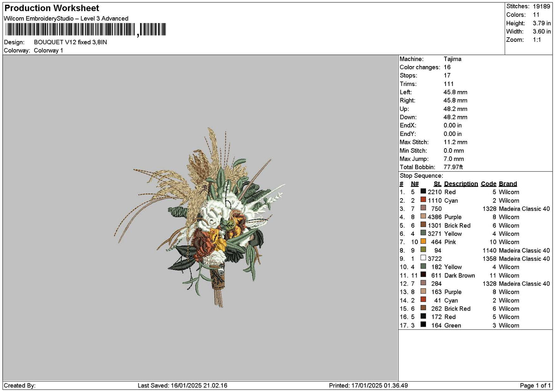Click 'Last Saved: 16/01/2025 21.02.16' footer
Viewport: 555px width, 392px height.
click(x=182, y=385)
